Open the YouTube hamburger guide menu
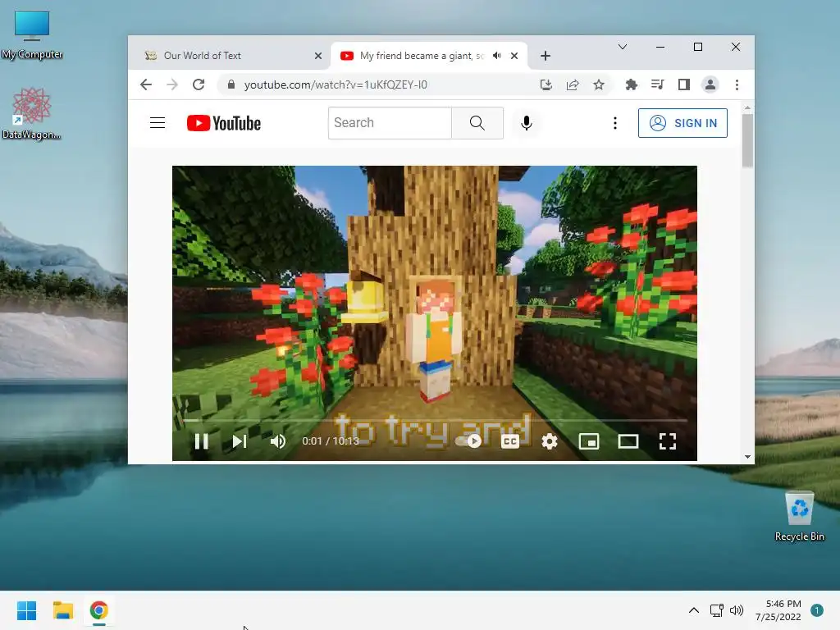Image resolution: width=840 pixels, height=630 pixels. [157, 123]
